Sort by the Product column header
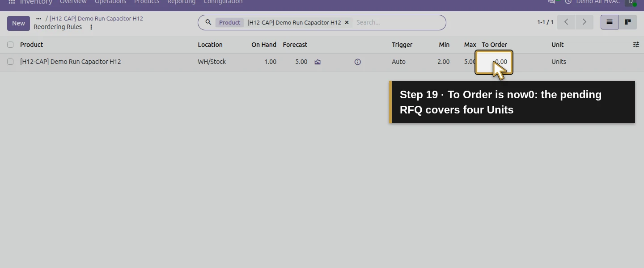The width and height of the screenshot is (644, 268). click(x=32, y=45)
